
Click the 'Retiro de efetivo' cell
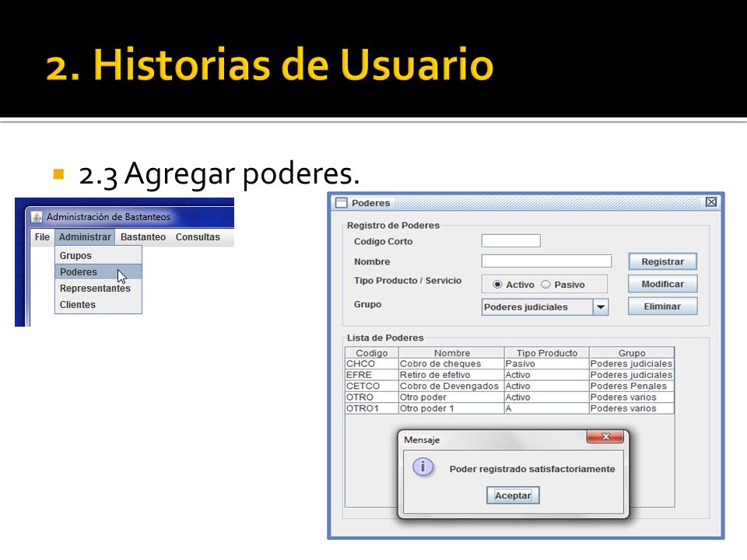coord(451,375)
